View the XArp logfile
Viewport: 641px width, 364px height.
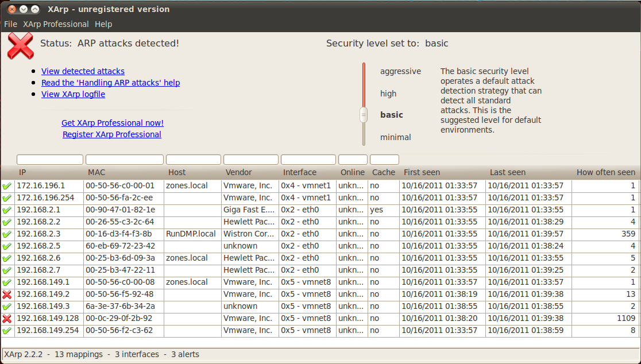click(73, 94)
